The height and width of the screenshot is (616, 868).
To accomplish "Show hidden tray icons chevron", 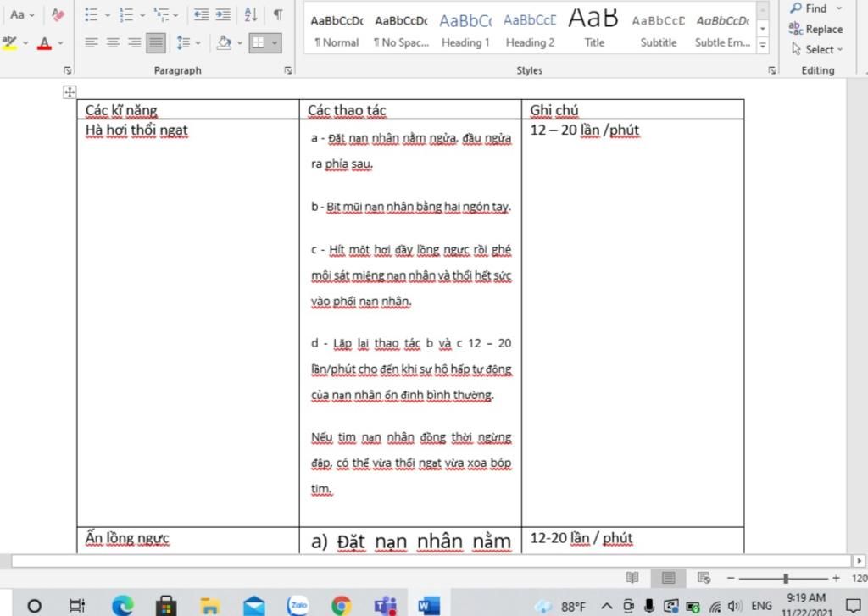I will [x=607, y=606].
